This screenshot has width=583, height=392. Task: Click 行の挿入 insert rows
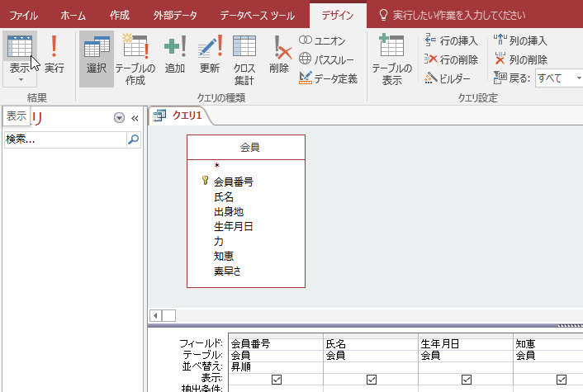click(451, 40)
